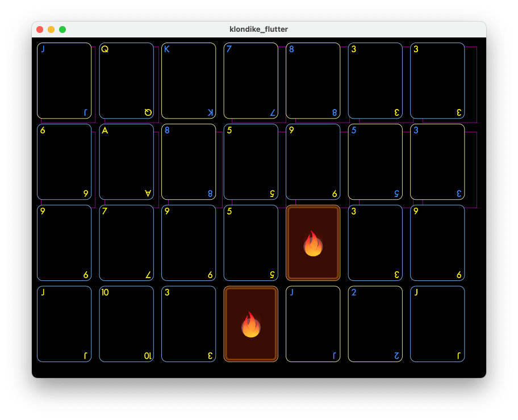Image resolution: width=518 pixels, height=420 pixels.
Task: Select the blue J card beside the 2
Action: pos(313,324)
